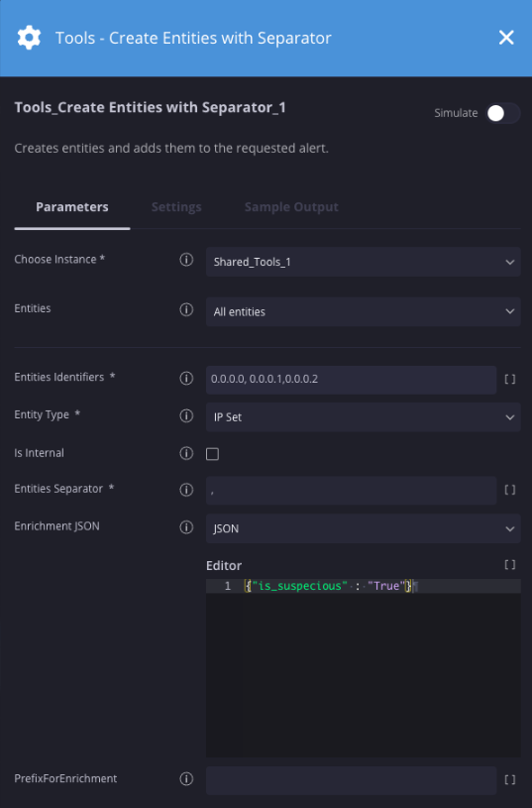The height and width of the screenshot is (808, 532).
Task: Switch to the Settings tab
Action: [x=176, y=207]
